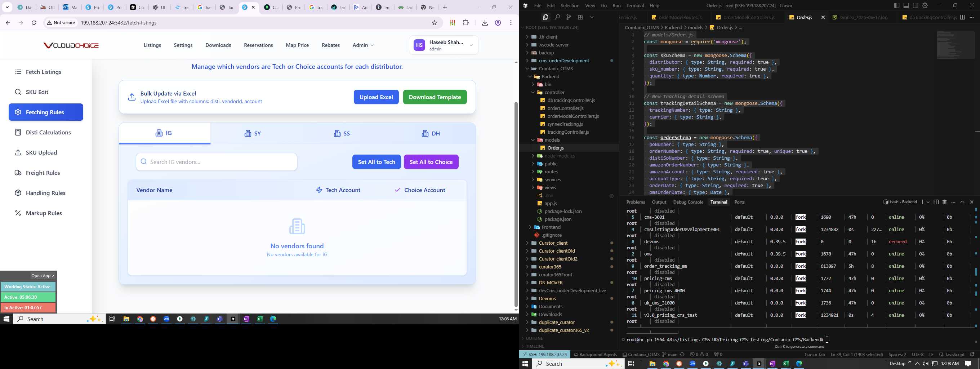Split the editor right in Cursor
980x369 pixels.
point(962,17)
